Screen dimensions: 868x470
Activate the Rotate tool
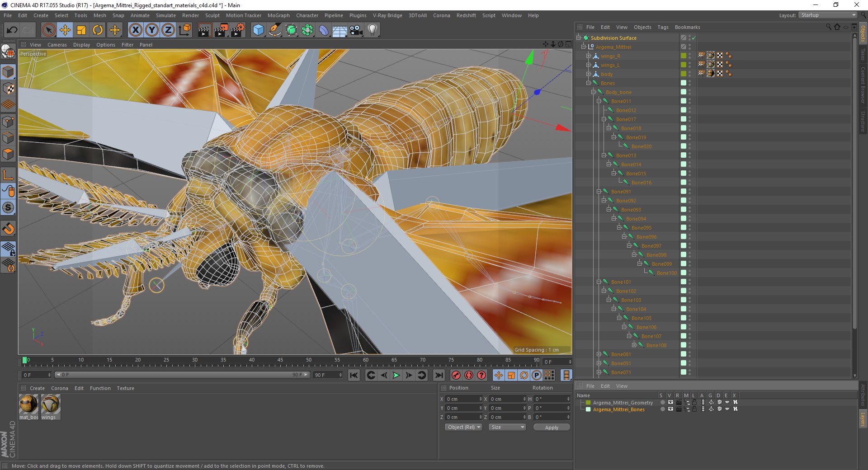(98, 30)
